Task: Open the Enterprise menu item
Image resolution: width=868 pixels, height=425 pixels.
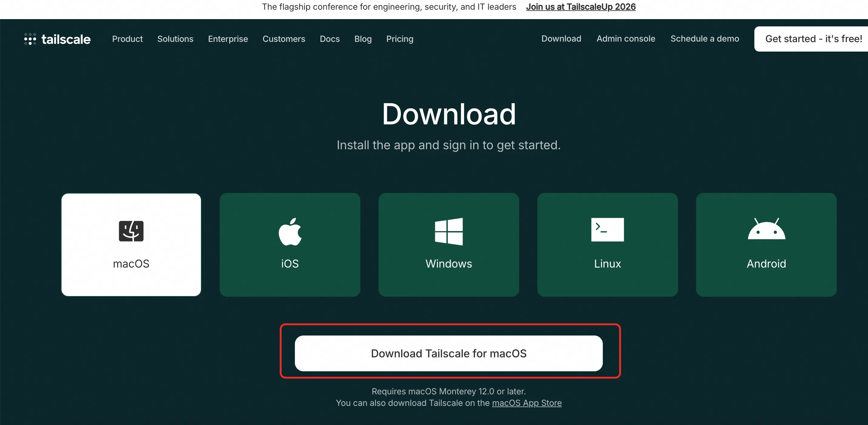Action: (x=228, y=39)
